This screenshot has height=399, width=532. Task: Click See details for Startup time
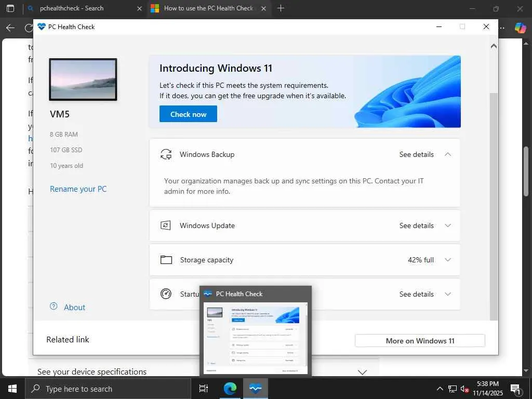416,294
